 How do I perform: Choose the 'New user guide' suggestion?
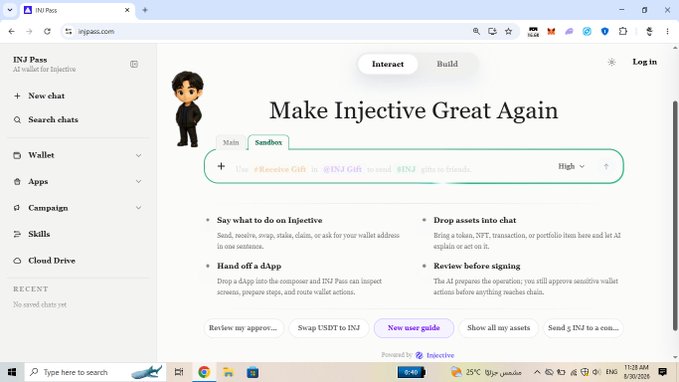(x=414, y=328)
